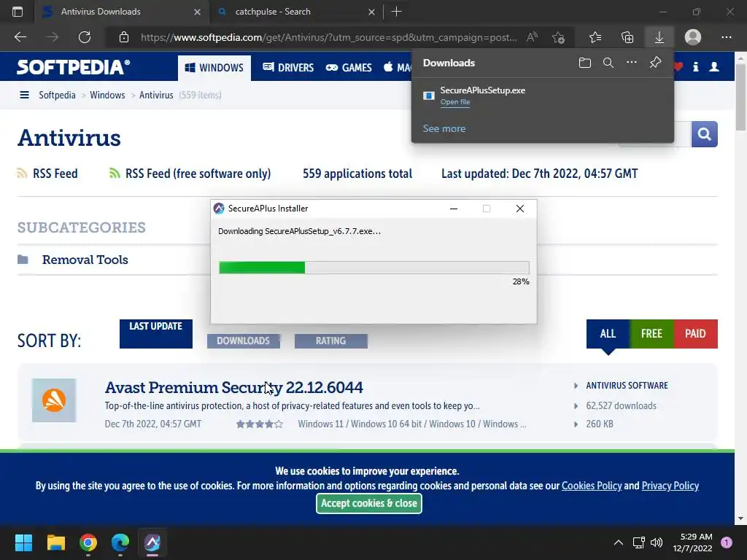The image size is (747, 560).
Task: Open Read Aloud in address bar
Action: pos(532,37)
